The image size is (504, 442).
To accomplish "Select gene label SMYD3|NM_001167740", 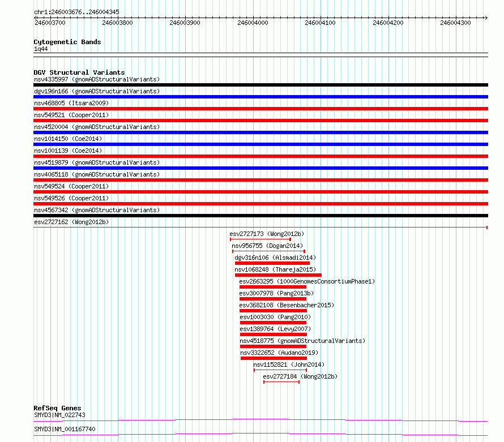I will [65, 429].
